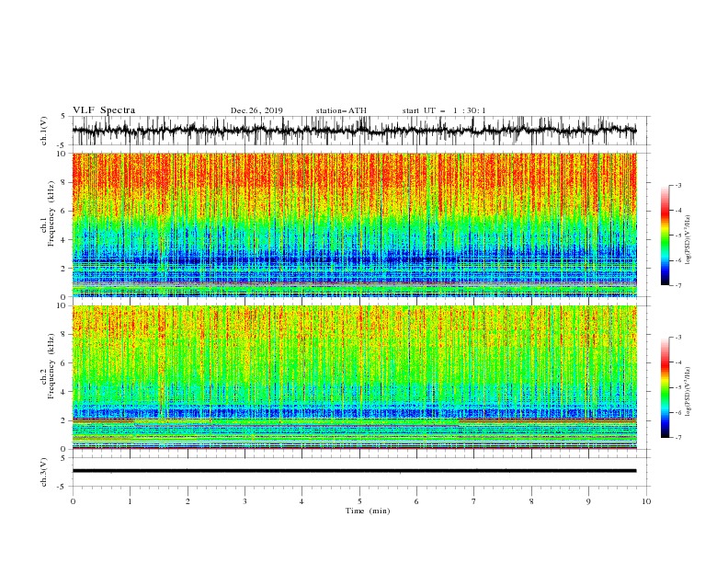Click the '9' tick on Time axis
This screenshot has height=563, width=728.
pos(588,501)
